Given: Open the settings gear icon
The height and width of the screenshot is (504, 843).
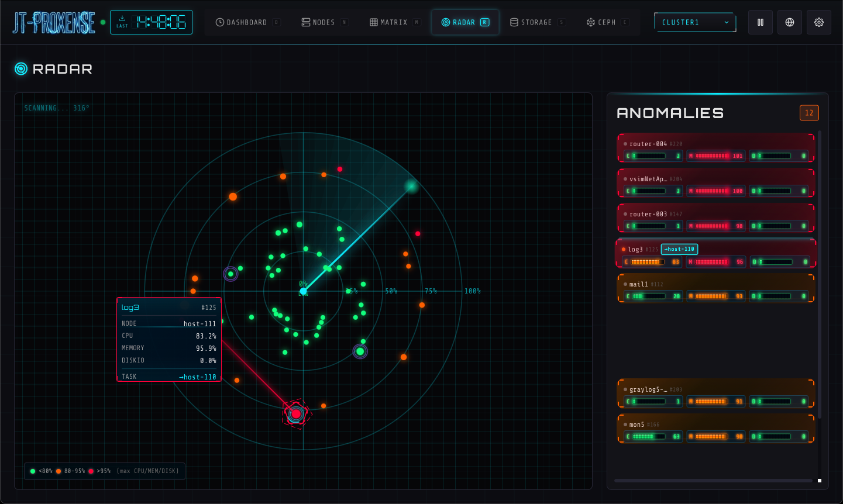Looking at the screenshot, I should coord(819,22).
